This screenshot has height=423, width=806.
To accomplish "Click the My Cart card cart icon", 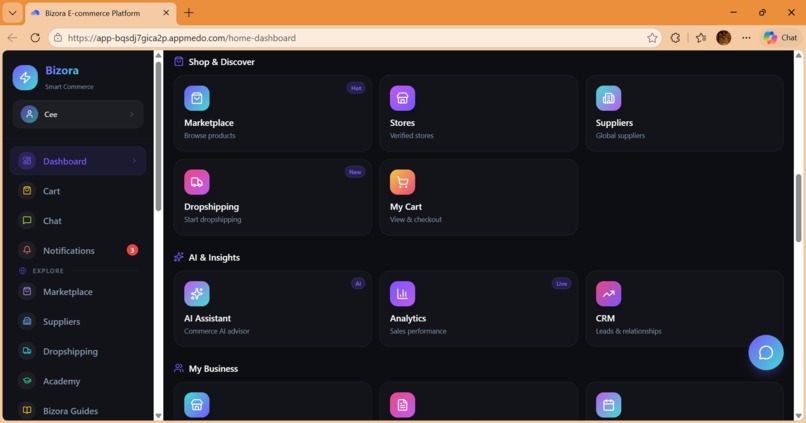I will [x=402, y=182].
